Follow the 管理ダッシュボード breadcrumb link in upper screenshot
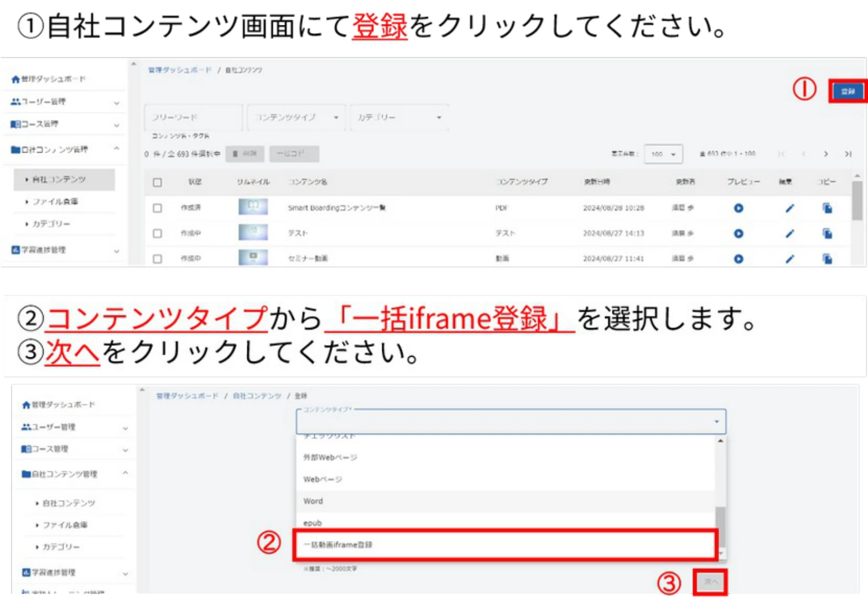This screenshot has height=614, width=868. 180,70
